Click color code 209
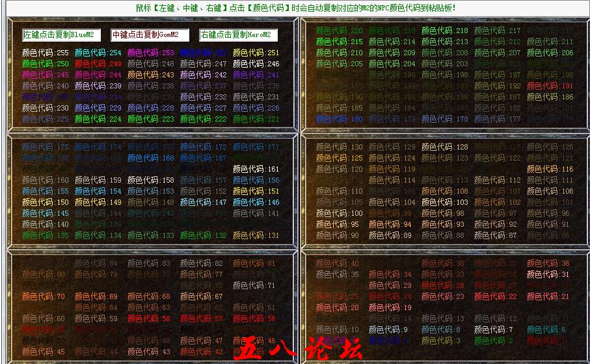Viewport: 590px width, 364px height. click(392, 53)
